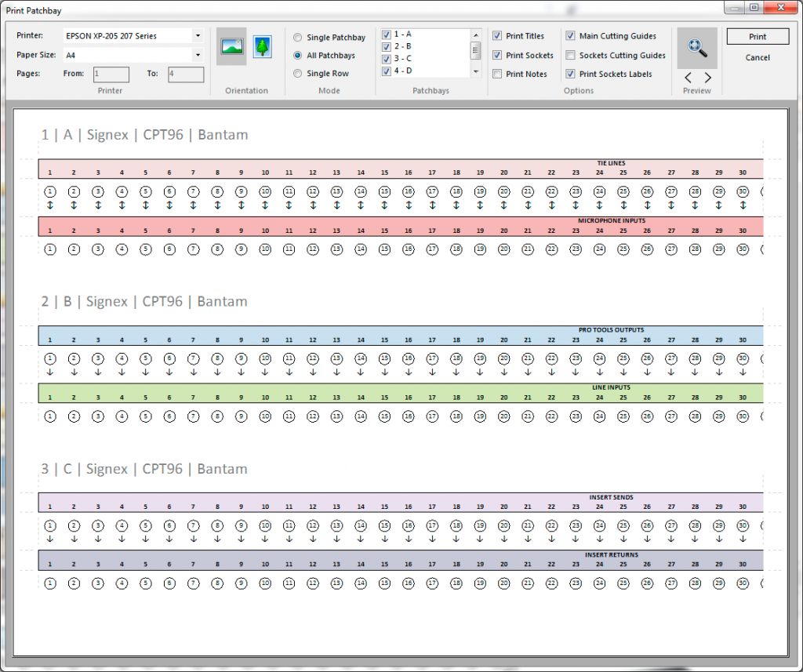Select the portrait orientation icon
The image size is (803, 672).
point(262,48)
